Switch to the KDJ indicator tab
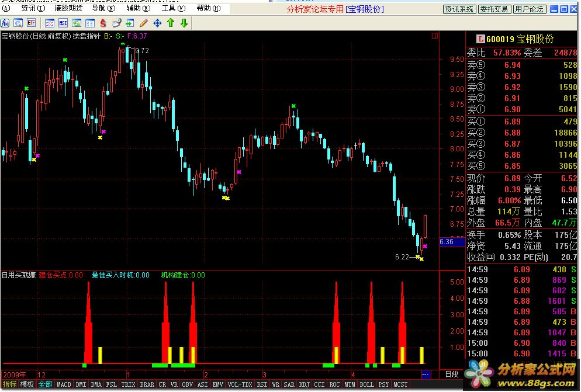 (x=304, y=384)
